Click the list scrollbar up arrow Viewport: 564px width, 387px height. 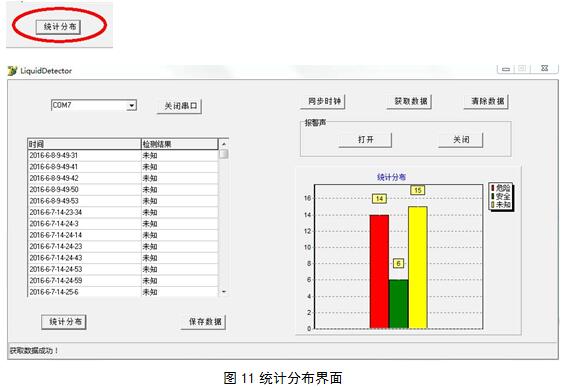[224, 144]
